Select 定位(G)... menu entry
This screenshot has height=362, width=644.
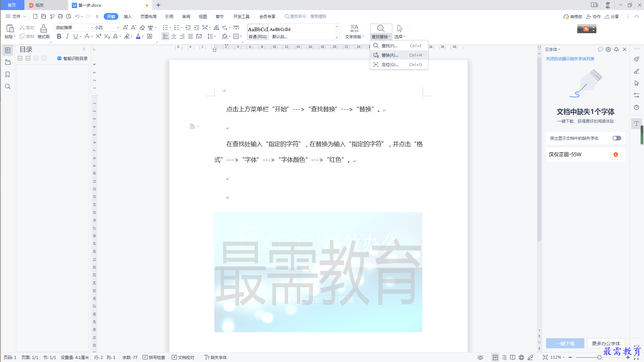tap(399, 65)
